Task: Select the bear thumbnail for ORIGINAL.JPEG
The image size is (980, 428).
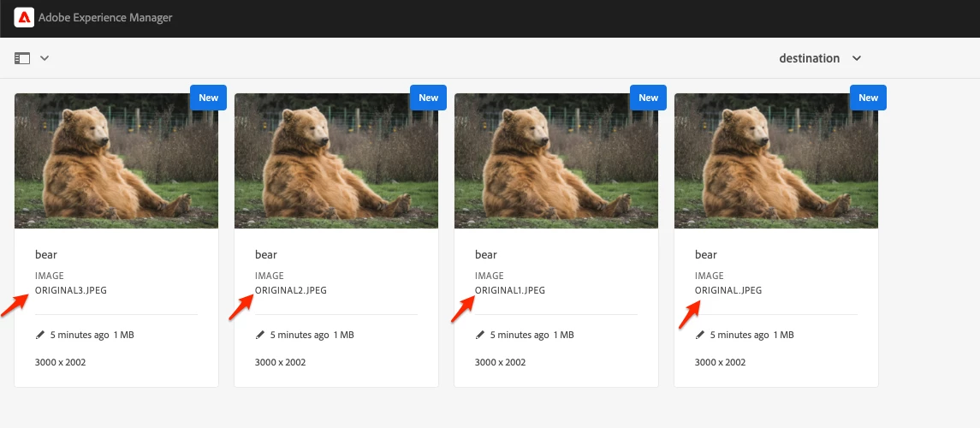Action: 776,161
